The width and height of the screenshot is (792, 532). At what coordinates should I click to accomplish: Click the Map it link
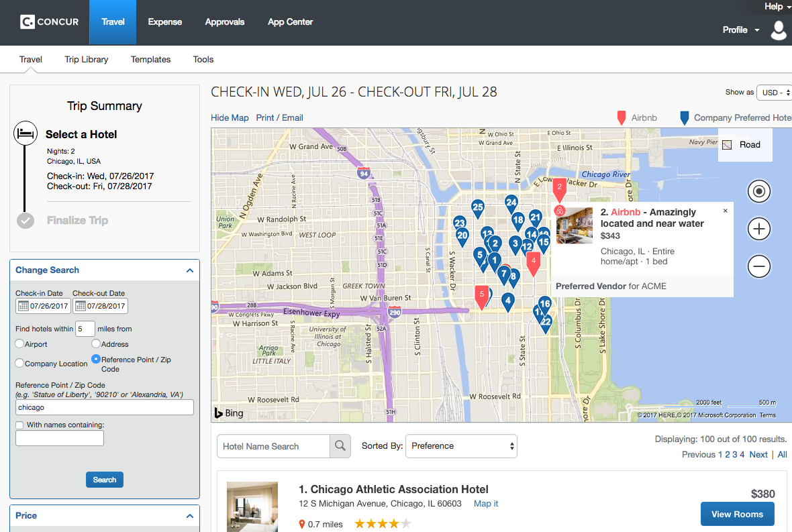coord(486,504)
